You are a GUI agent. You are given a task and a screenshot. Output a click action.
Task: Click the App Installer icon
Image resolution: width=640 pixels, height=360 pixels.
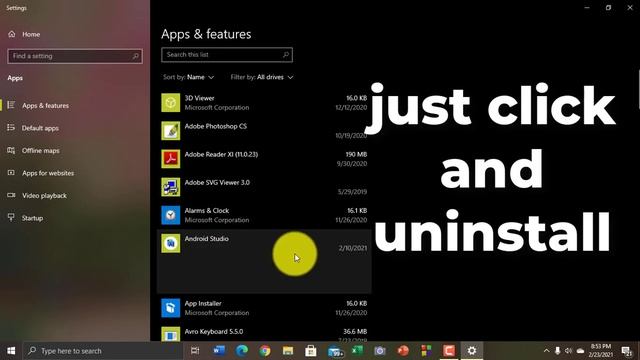coord(171,308)
